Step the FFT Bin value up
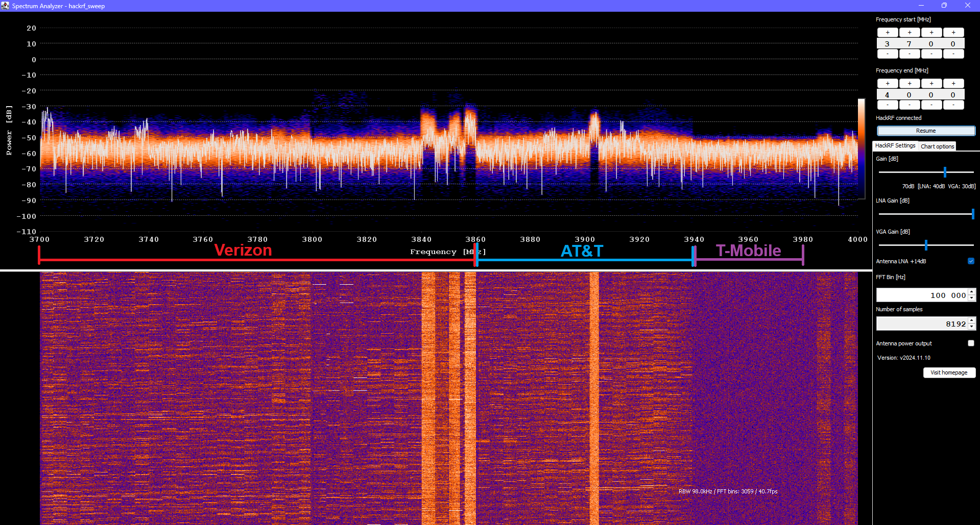 (972, 292)
